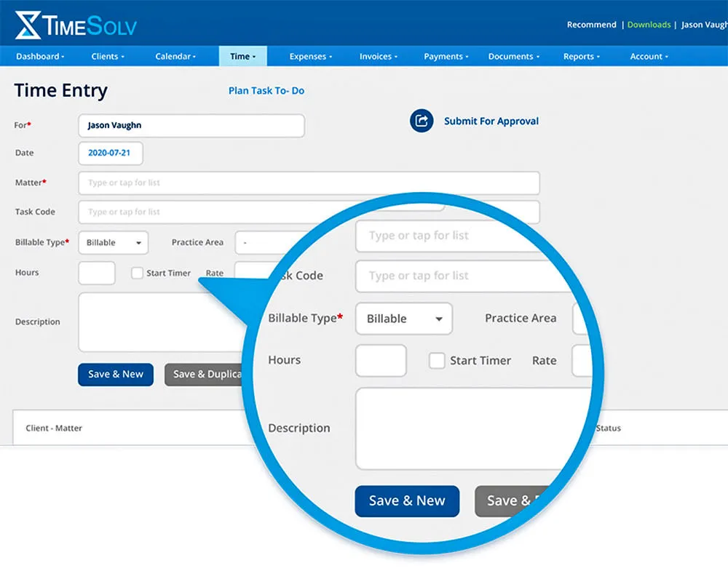Open the Dashboard menu

40,57
